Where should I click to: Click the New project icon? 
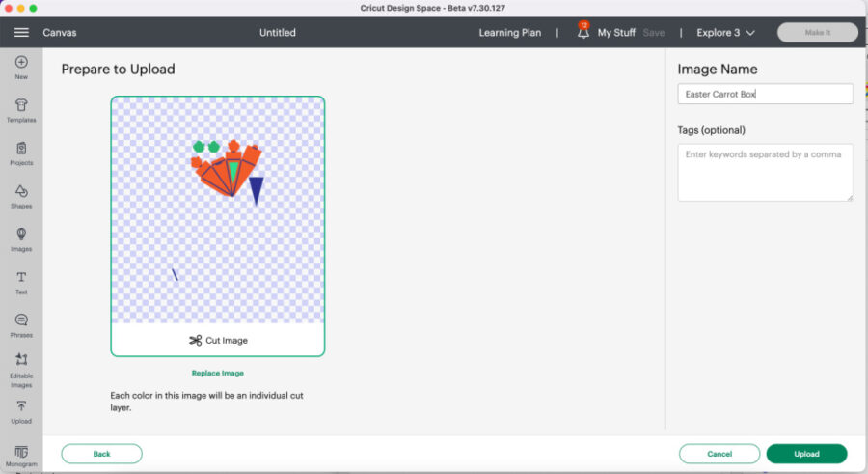coord(21,64)
